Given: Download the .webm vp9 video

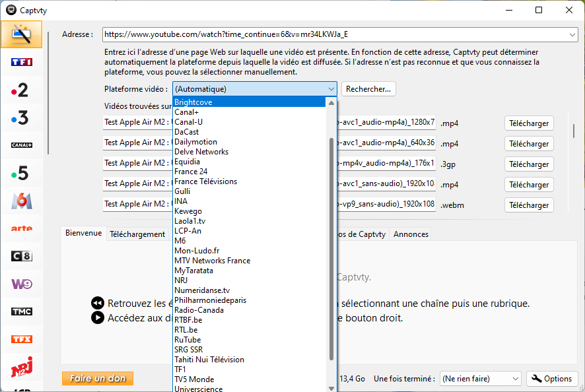Looking at the screenshot, I should click(529, 205).
